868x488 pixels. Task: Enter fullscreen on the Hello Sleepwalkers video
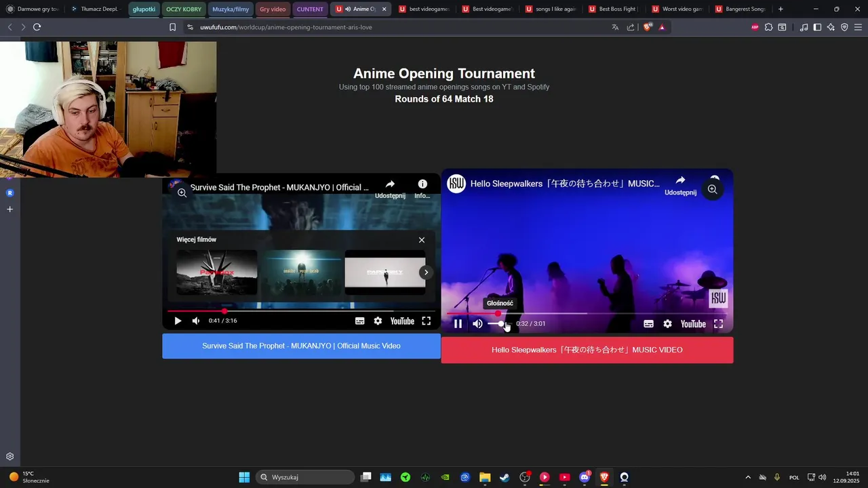click(x=718, y=324)
